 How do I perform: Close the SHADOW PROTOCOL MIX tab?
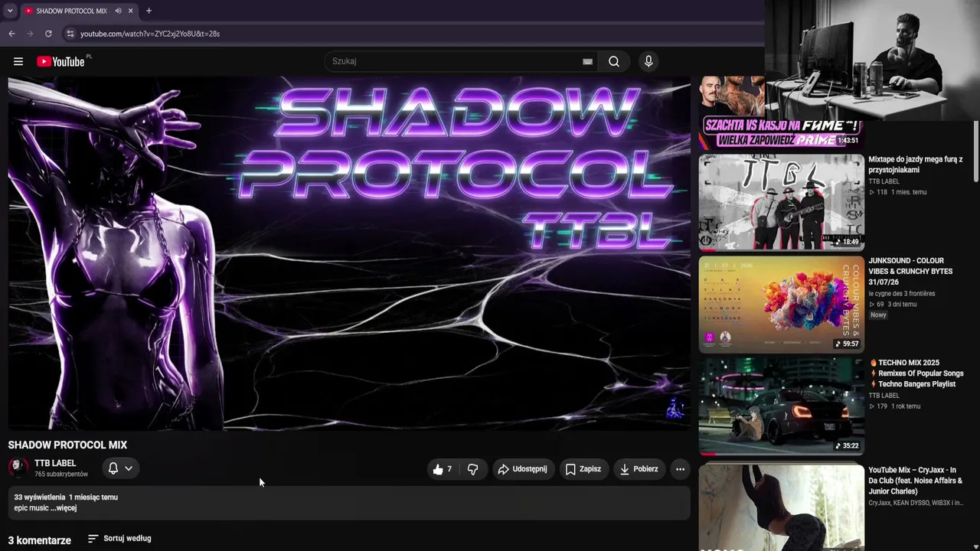coord(130,11)
